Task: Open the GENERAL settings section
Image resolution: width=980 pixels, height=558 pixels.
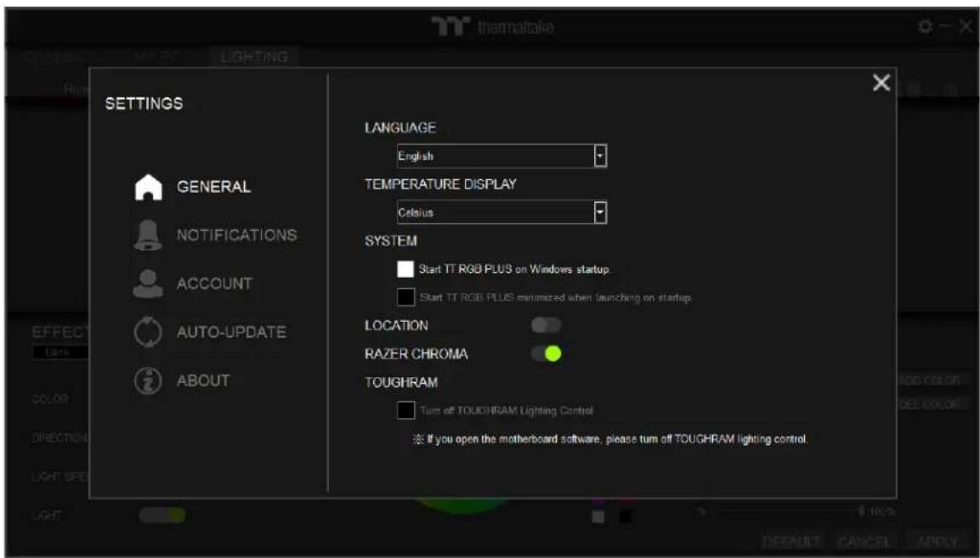Action: tap(213, 187)
